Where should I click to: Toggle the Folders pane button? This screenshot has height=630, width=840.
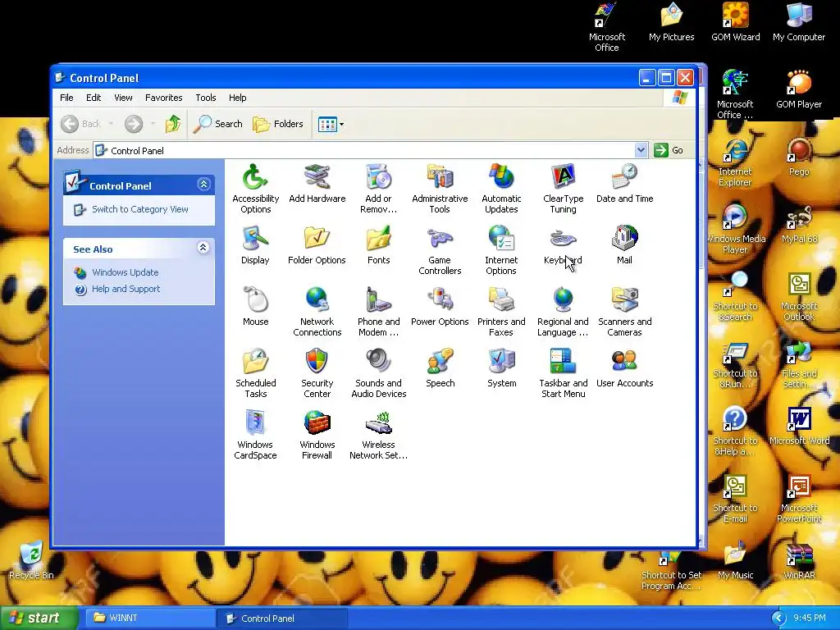click(278, 124)
